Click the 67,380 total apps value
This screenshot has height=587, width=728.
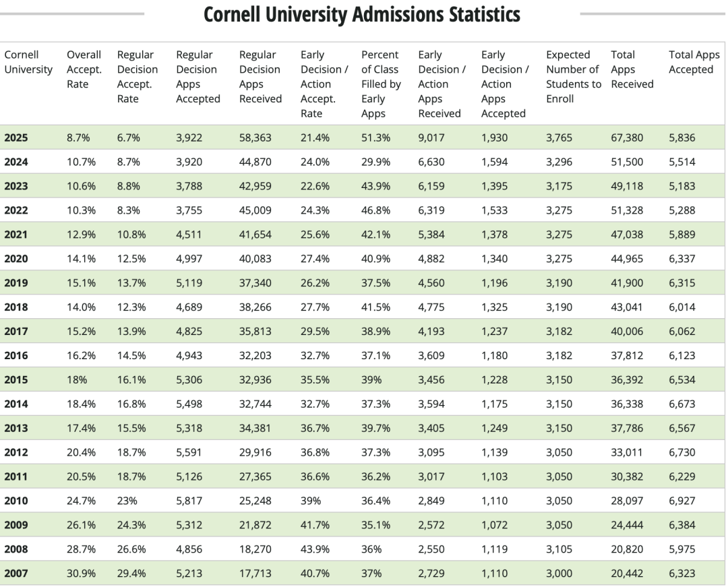(627, 137)
